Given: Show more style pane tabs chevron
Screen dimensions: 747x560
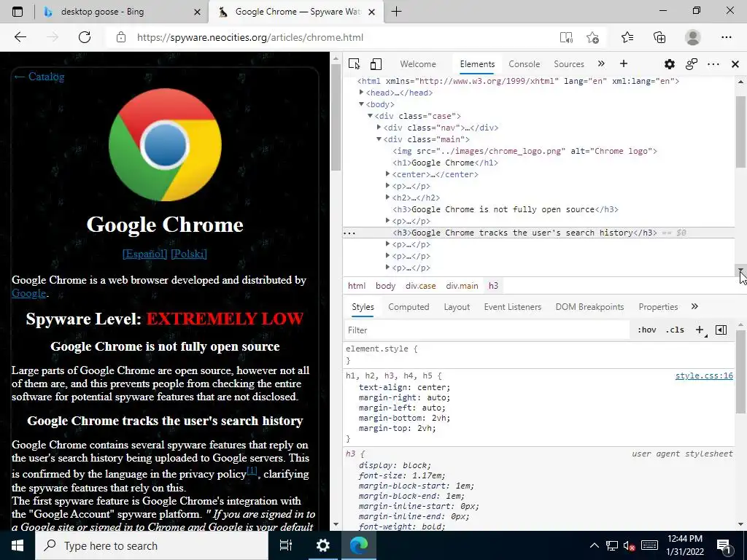Looking at the screenshot, I should (x=694, y=307).
